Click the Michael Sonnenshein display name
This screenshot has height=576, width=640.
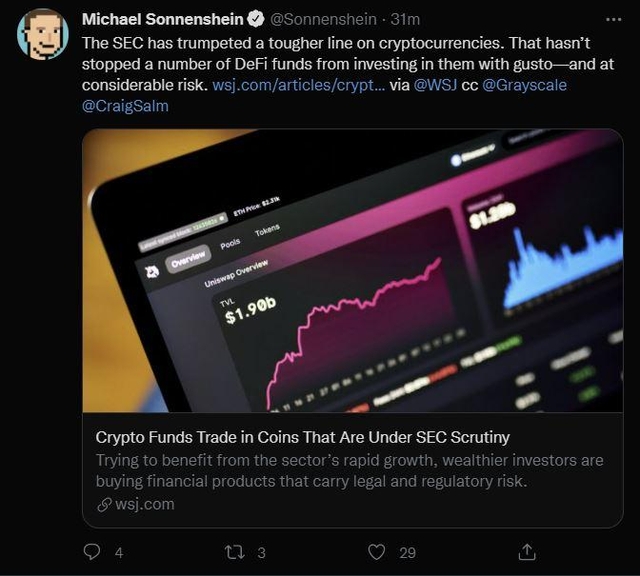162,19
